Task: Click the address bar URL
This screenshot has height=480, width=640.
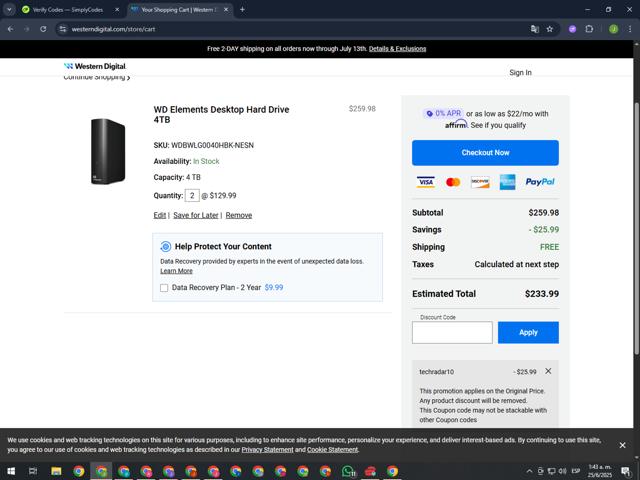Action: (113, 29)
